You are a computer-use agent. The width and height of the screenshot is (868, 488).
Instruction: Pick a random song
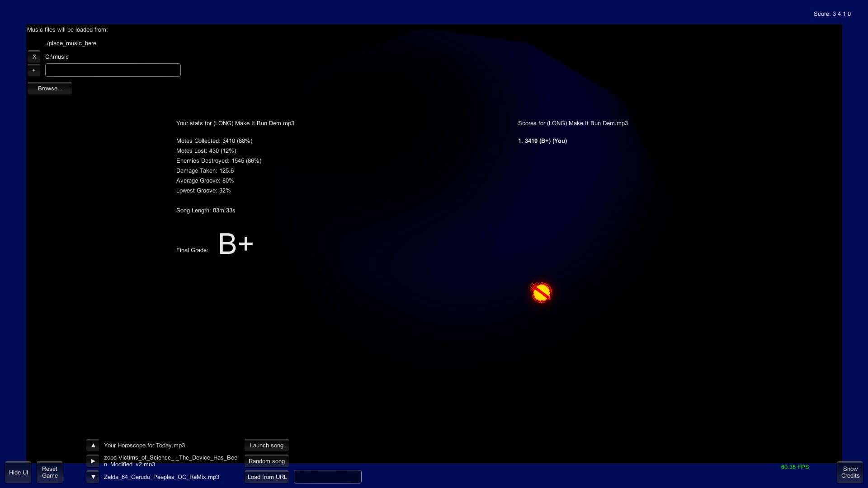(266, 461)
